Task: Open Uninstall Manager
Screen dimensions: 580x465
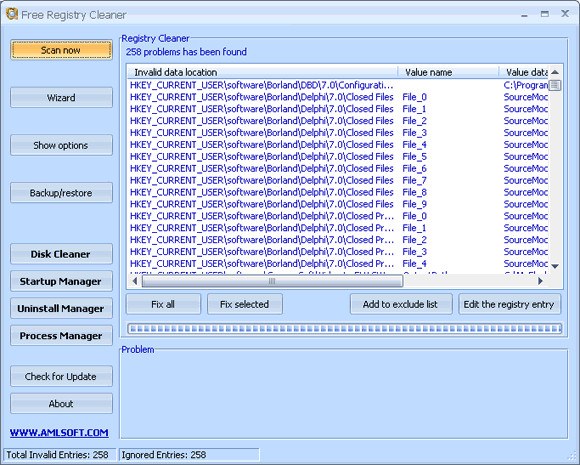Action: pos(61,309)
